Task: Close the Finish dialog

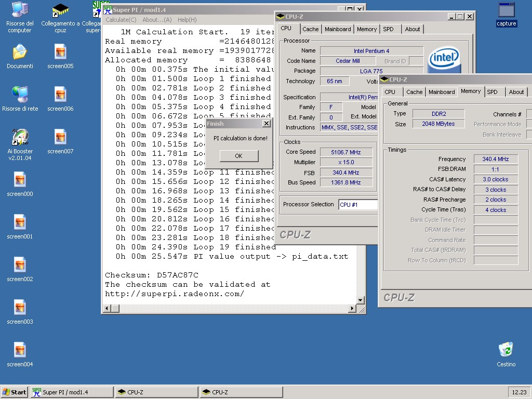Action: [x=267, y=124]
